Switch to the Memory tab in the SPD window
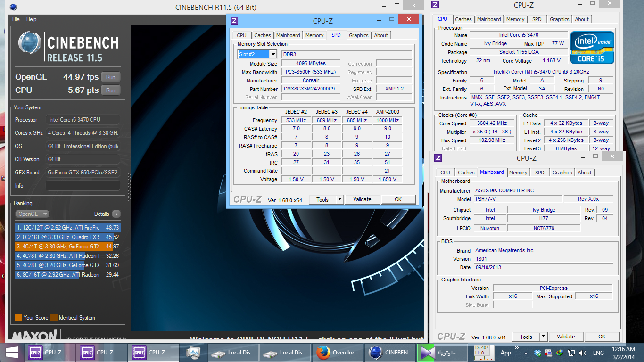Viewport: 644px width, 362px height. 314,35
